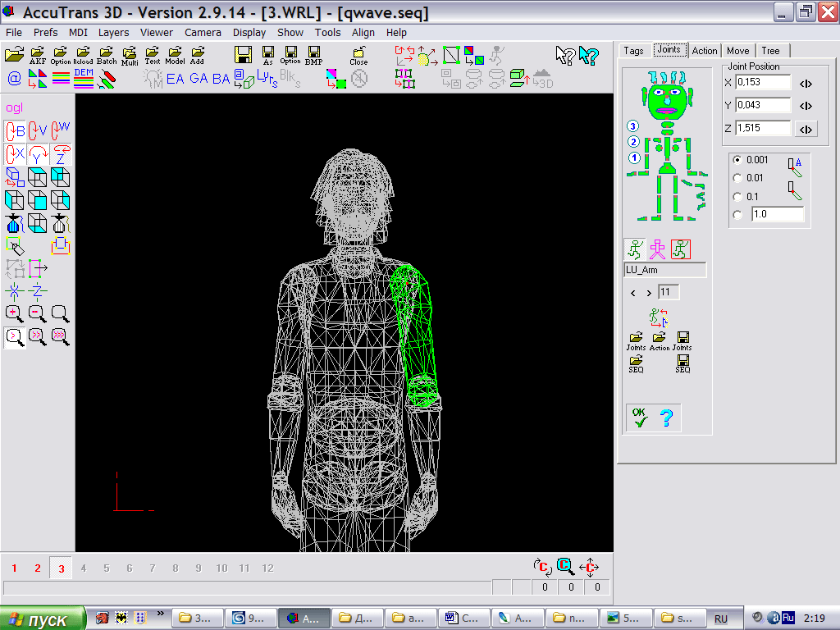Click the Lyrs layers icon

pyautogui.click(x=267, y=79)
